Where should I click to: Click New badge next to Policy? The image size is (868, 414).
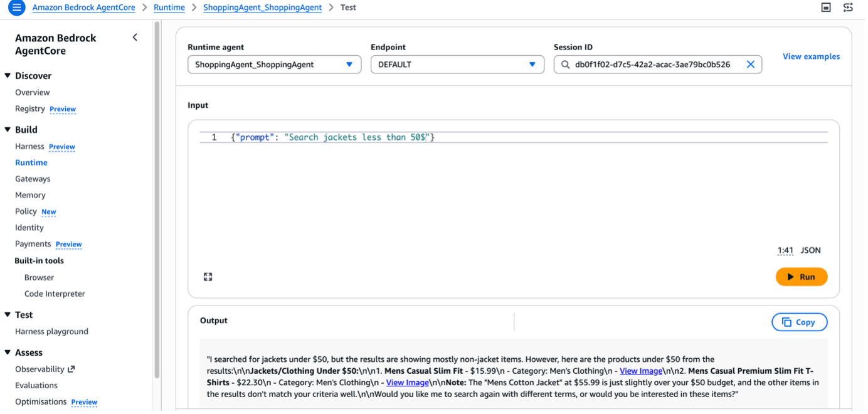click(49, 212)
